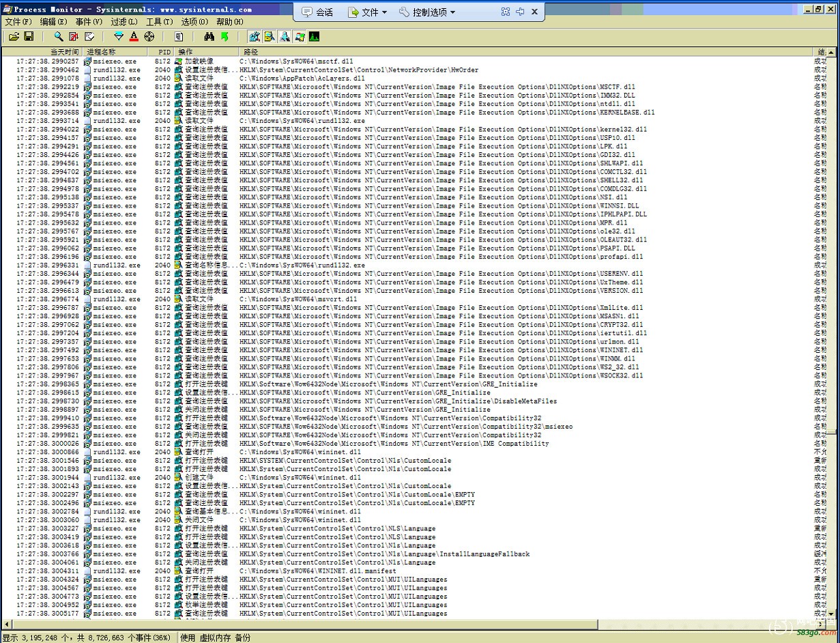This screenshot has height=643, width=840.
Task: Clear the display with the eraser icon
Action: pos(89,36)
